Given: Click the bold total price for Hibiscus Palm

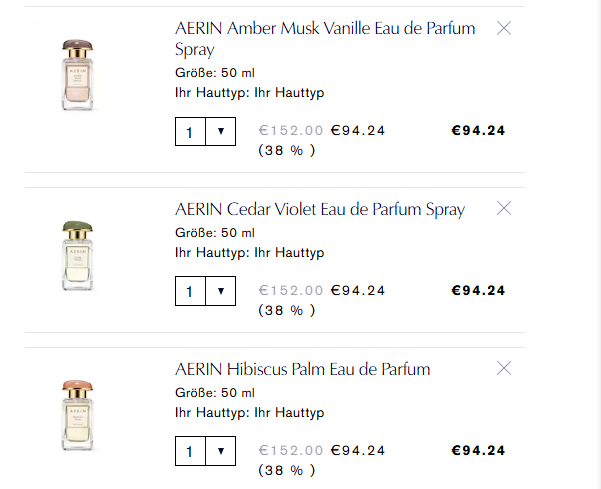Looking at the screenshot, I should (478, 450).
